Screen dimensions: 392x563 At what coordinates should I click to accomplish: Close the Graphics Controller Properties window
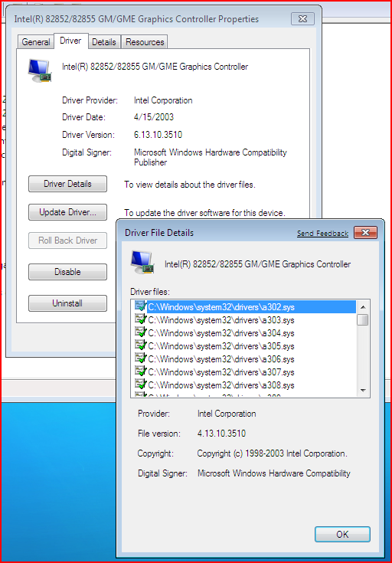pyautogui.click(x=302, y=18)
